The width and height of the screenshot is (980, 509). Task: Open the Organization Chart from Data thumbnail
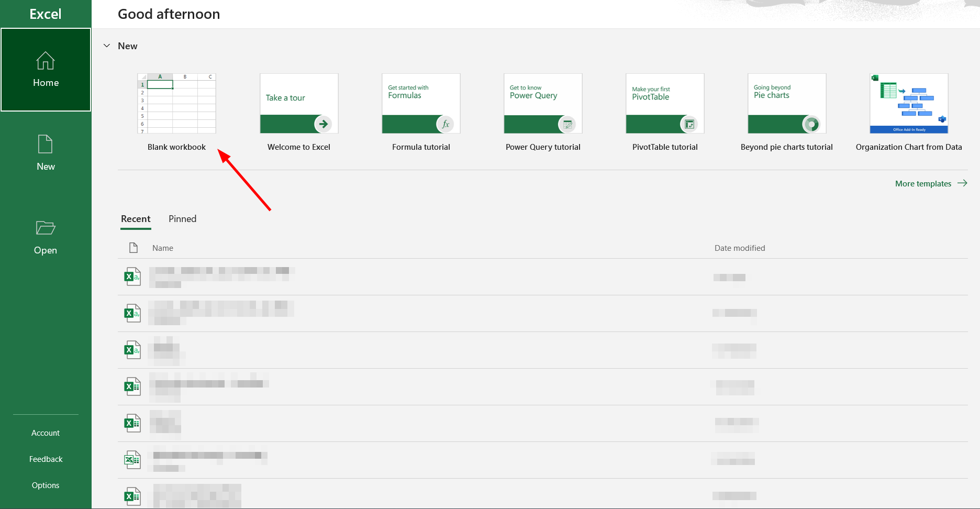tap(909, 103)
